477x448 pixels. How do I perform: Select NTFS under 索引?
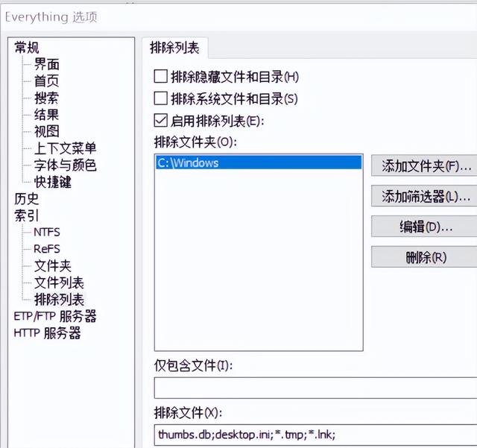point(46,232)
